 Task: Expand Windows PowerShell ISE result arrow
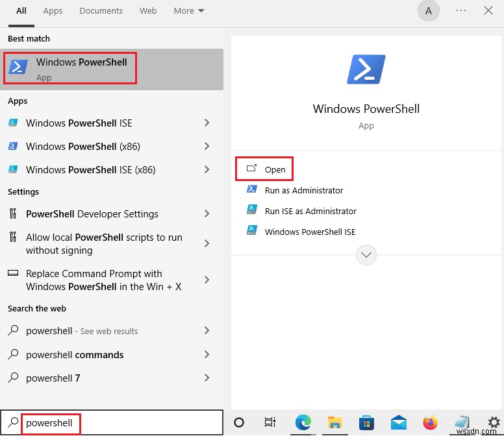pos(207,123)
